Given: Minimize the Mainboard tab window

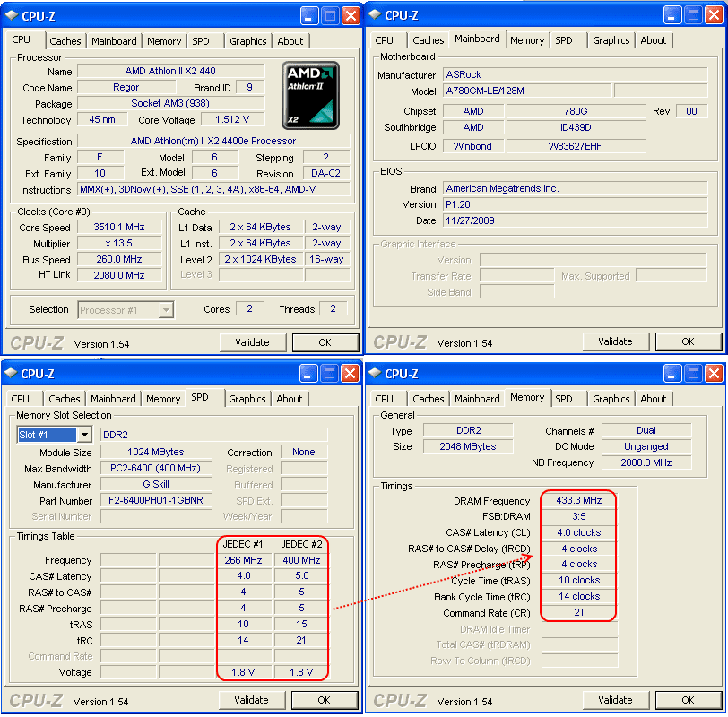Looking at the screenshot, I should (x=672, y=15).
